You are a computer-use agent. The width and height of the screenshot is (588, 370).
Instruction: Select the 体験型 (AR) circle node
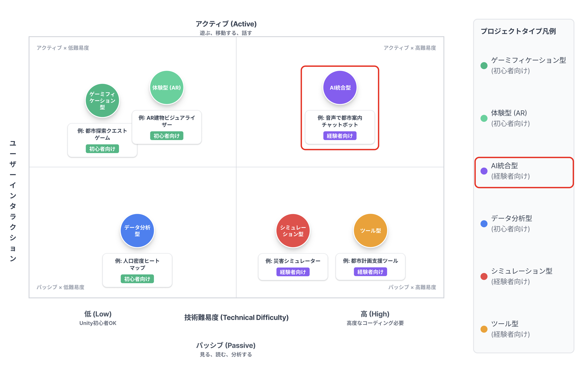pos(166,87)
